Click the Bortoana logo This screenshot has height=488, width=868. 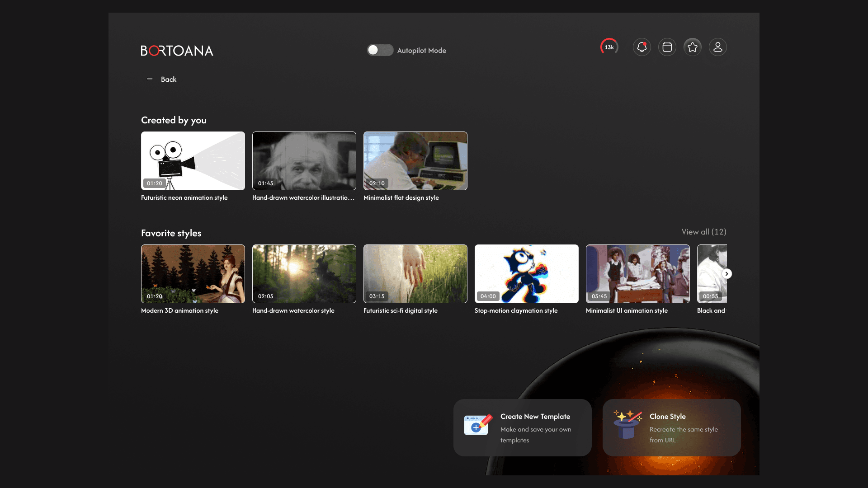177,51
